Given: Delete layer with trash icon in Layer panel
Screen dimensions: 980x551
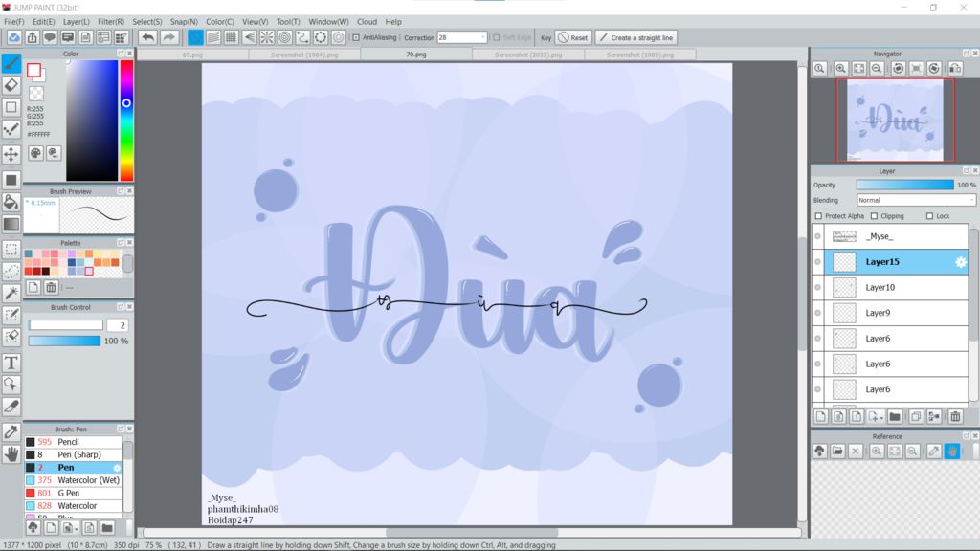Looking at the screenshot, I should [955, 417].
